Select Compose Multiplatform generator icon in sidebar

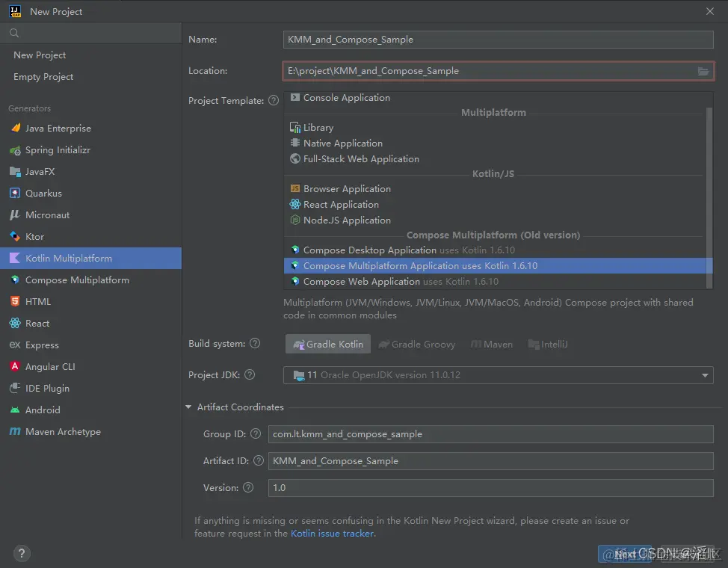click(x=15, y=280)
